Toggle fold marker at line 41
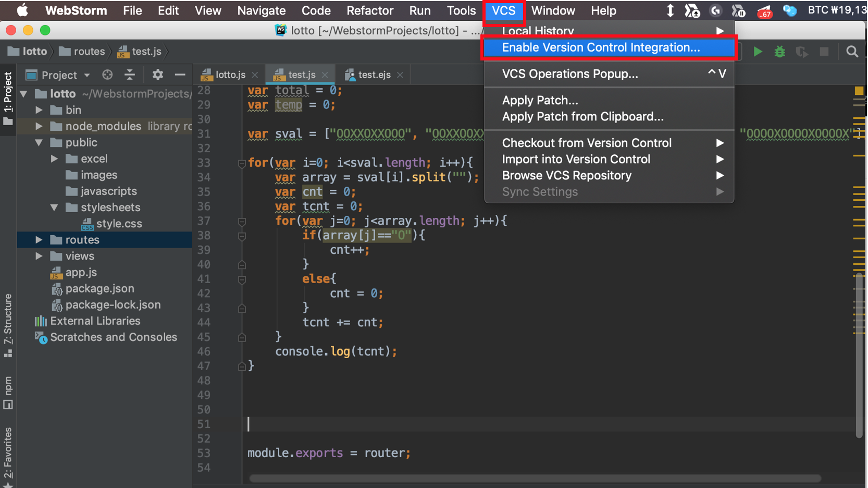 tap(242, 279)
